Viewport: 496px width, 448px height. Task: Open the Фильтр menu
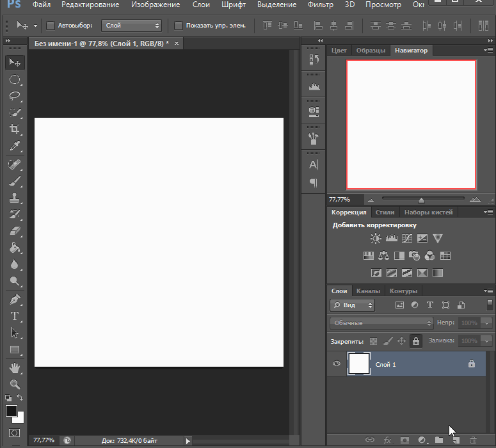320,5
